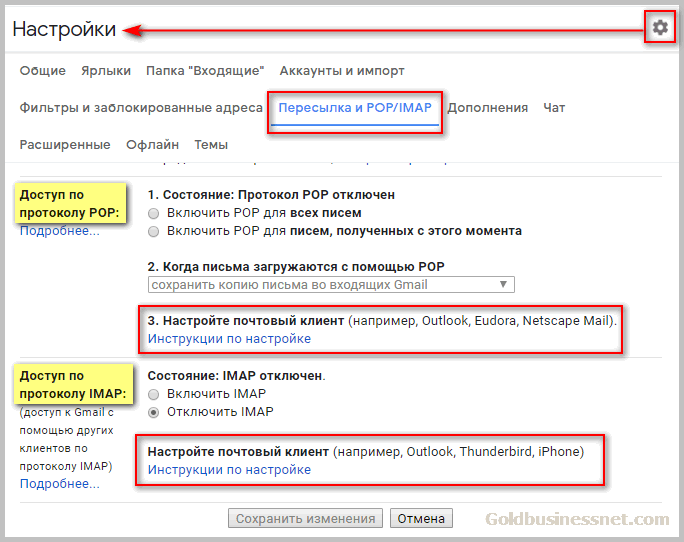Image resolution: width=684 pixels, height=542 pixels.
Task: Click the Состояние: IMAP отключен text
Action: coord(236,376)
